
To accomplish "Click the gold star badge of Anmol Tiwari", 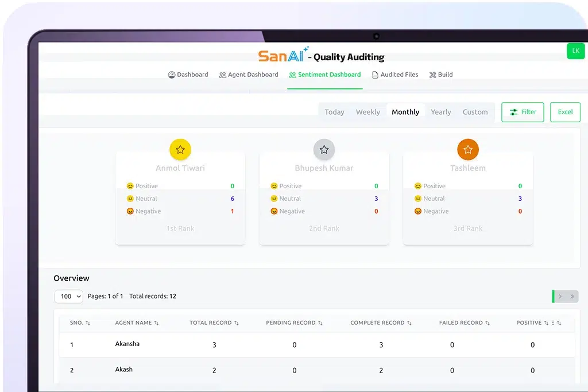I will coord(180,150).
